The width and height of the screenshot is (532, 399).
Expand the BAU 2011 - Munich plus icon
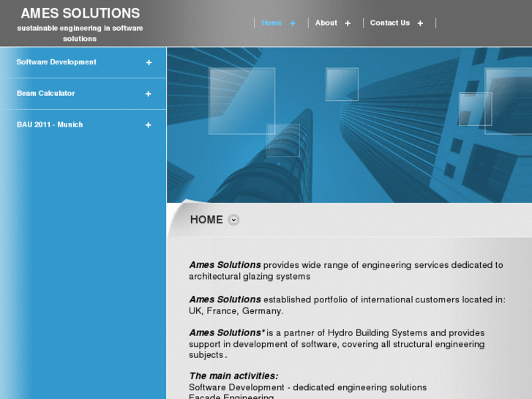(149, 125)
